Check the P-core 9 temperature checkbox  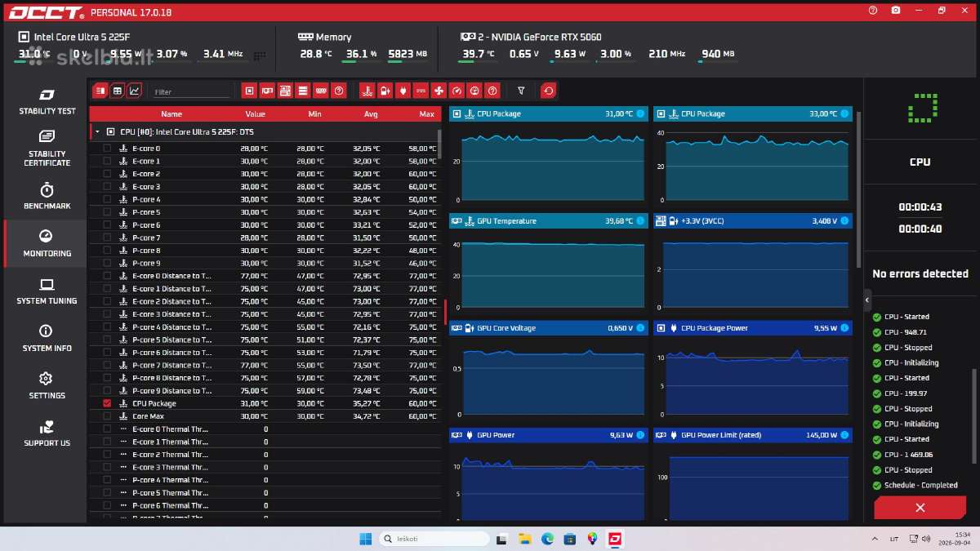click(107, 263)
